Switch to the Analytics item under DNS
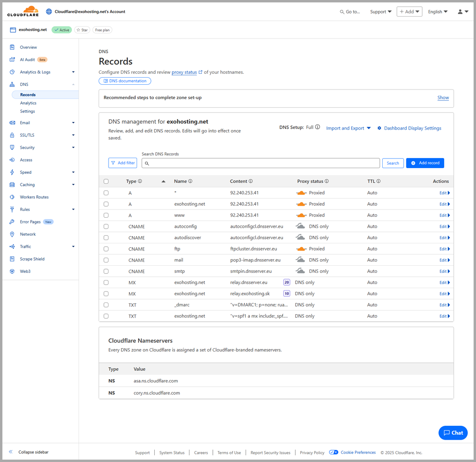Screen dimensions: 476x462 click(28, 102)
